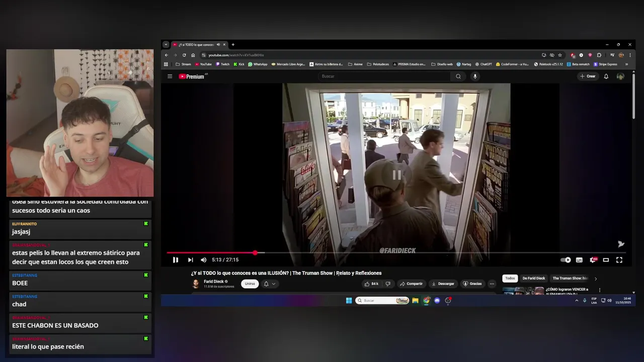Viewport: 644px width, 362px height.
Task: Open Farid Dieck channel link
Action: pos(214,282)
